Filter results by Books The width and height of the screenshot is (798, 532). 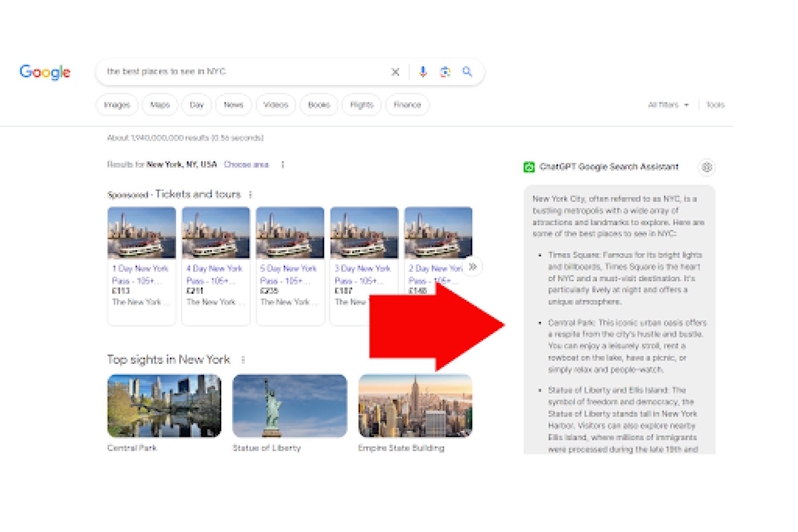coord(319,105)
